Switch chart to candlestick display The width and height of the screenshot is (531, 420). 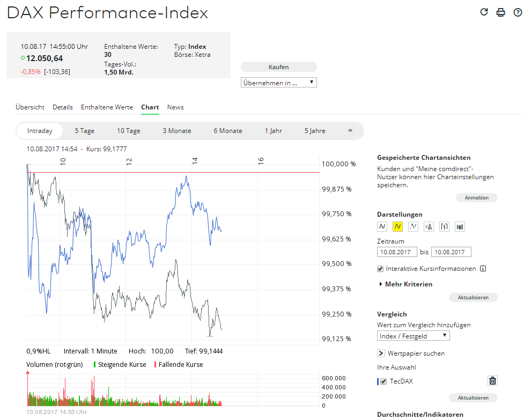point(460,226)
